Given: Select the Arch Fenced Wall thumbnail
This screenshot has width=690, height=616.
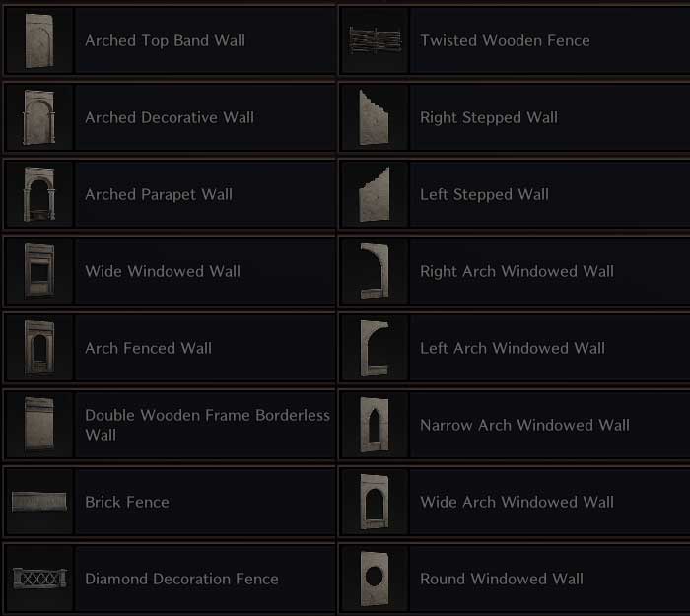Looking at the screenshot, I should coord(38,348).
